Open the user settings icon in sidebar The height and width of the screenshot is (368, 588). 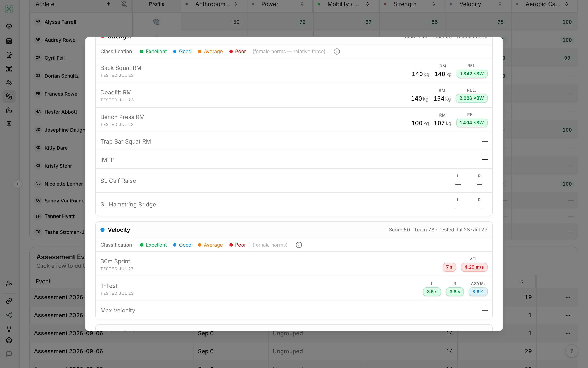pyautogui.click(x=9, y=283)
